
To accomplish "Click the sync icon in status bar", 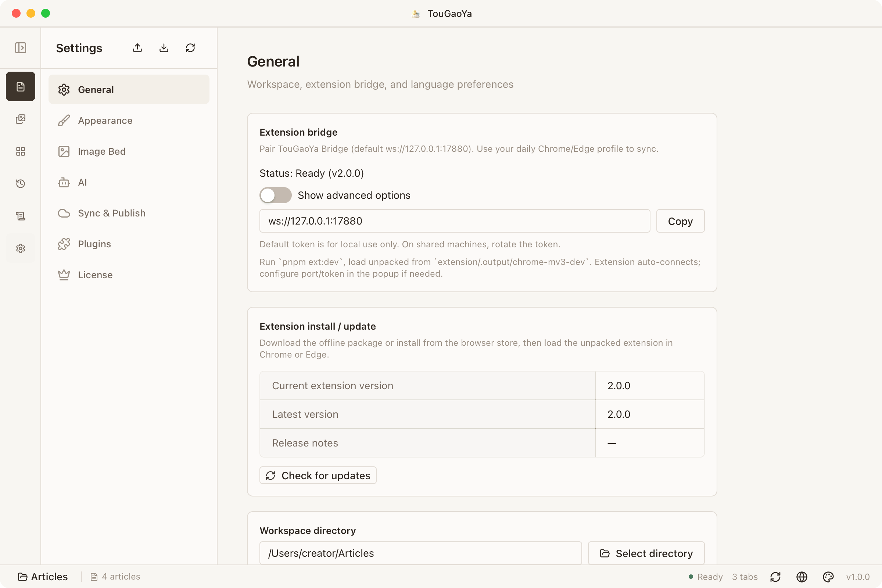I will pyautogui.click(x=775, y=577).
